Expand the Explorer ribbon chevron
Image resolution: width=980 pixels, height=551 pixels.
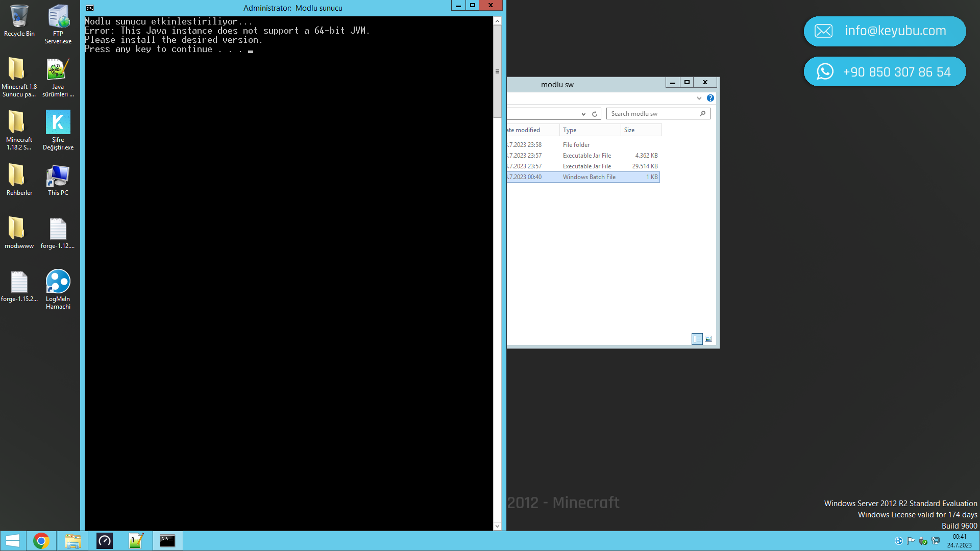699,98
